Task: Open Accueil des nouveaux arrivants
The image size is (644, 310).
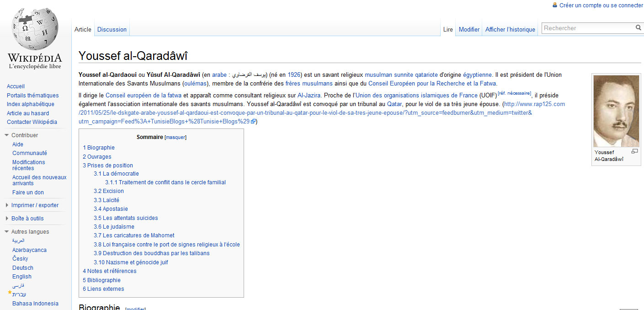Action: 39,180
